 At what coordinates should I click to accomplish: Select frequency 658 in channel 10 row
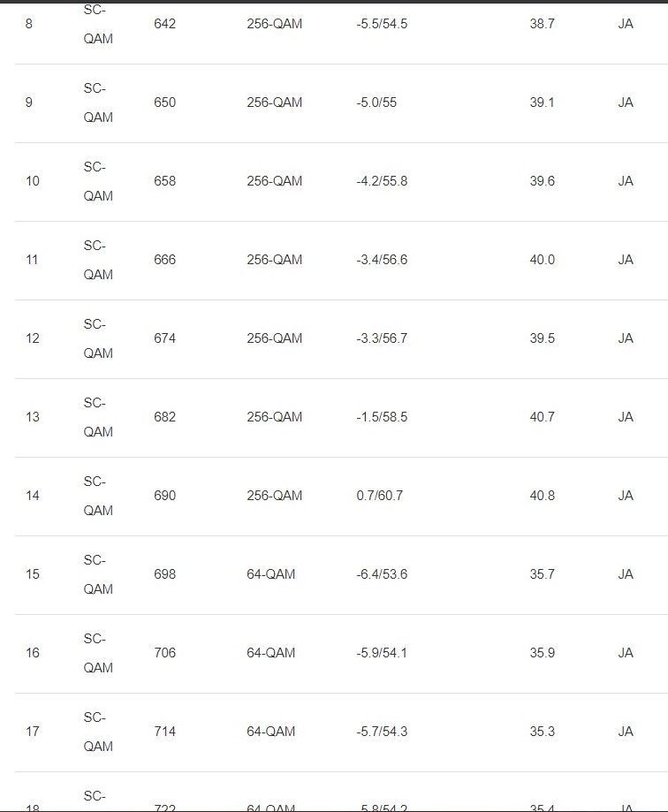pyautogui.click(x=164, y=181)
